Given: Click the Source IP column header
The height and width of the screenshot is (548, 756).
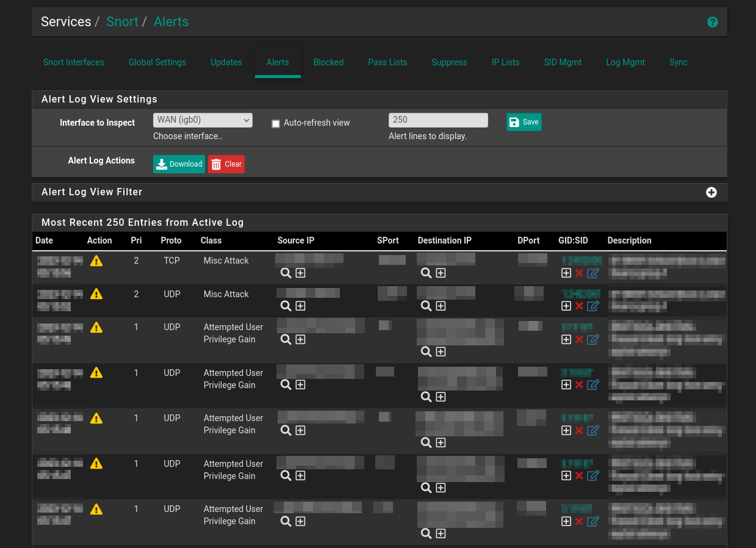Looking at the screenshot, I should (x=296, y=240).
